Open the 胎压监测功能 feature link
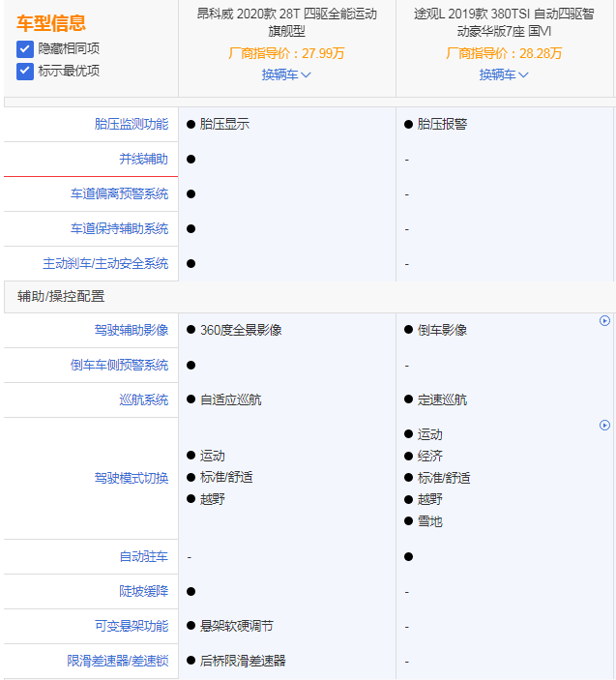616x680 pixels. tap(131, 124)
